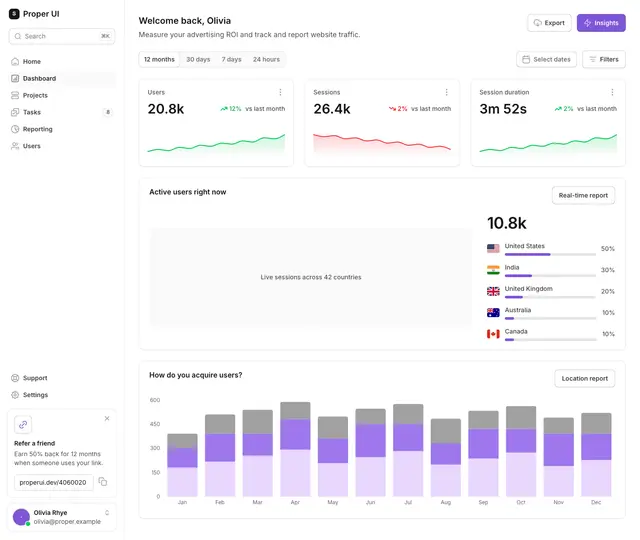The image size is (640, 540).
Task: Click the United Kingdom flag icon
Action: (x=493, y=291)
